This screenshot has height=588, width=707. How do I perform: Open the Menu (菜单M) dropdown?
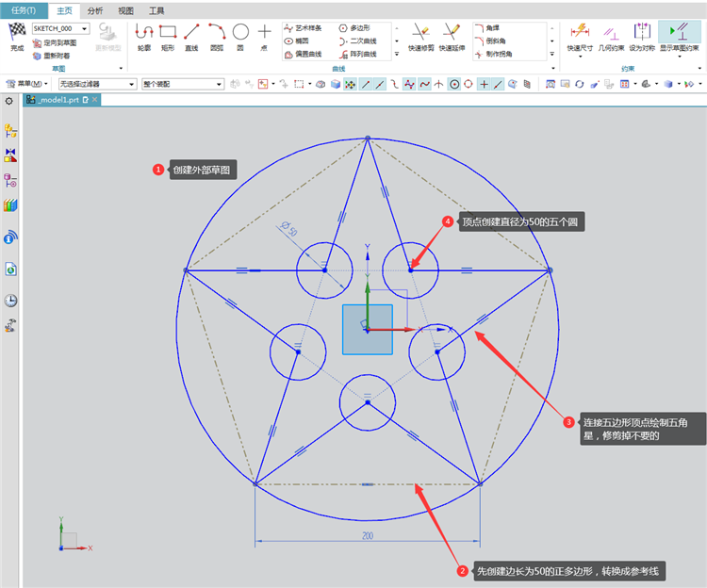pos(26,84)
